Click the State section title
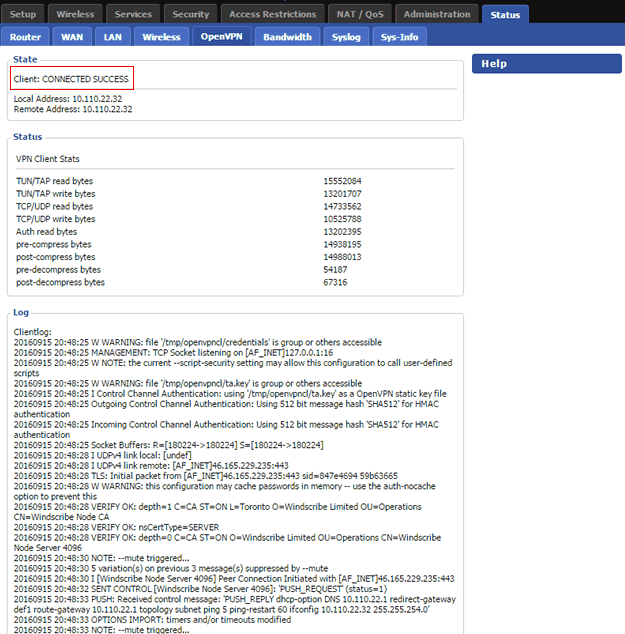The image size is (625, 634). (x=25, y=59)
